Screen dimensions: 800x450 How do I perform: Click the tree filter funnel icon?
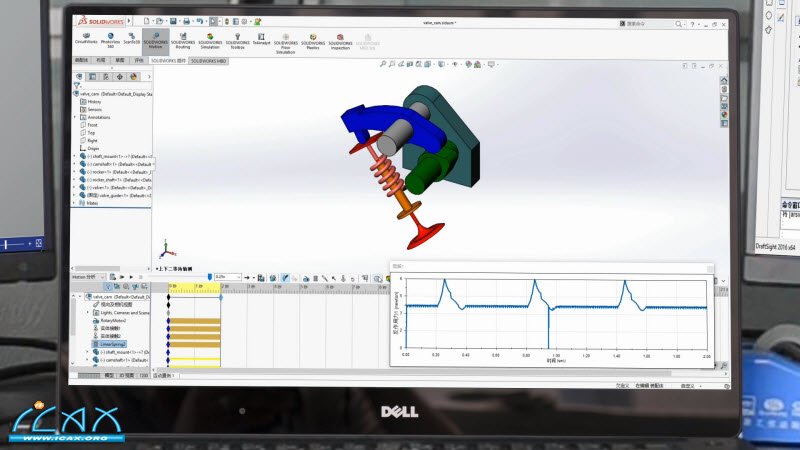tap(77, 86)
